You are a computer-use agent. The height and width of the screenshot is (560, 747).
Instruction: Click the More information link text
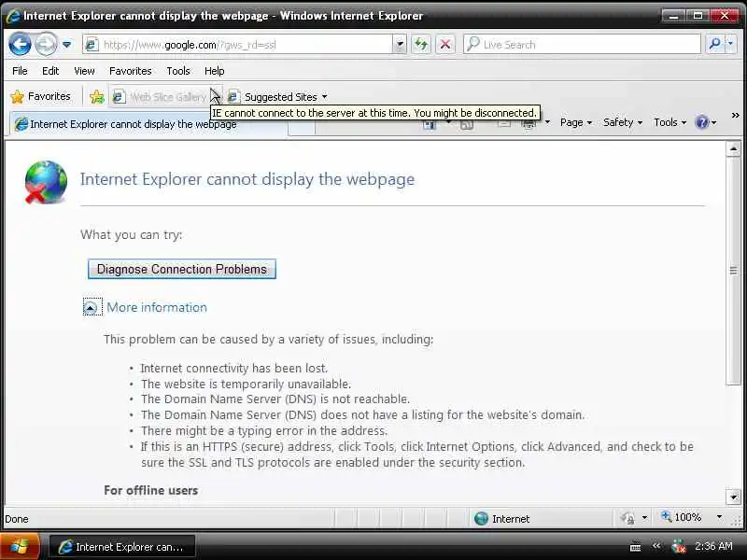tap(157, 308)
